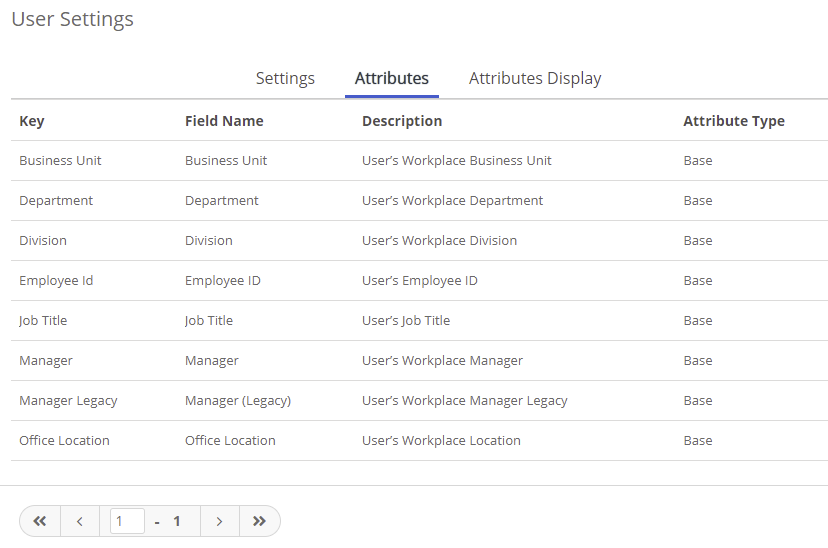Screen dimensions: 828x548
Task: Click the Manager key cell
Action: (46, 361)
